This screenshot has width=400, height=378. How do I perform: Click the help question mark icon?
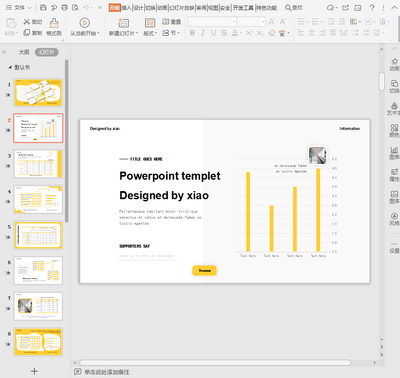coord(372,7)
